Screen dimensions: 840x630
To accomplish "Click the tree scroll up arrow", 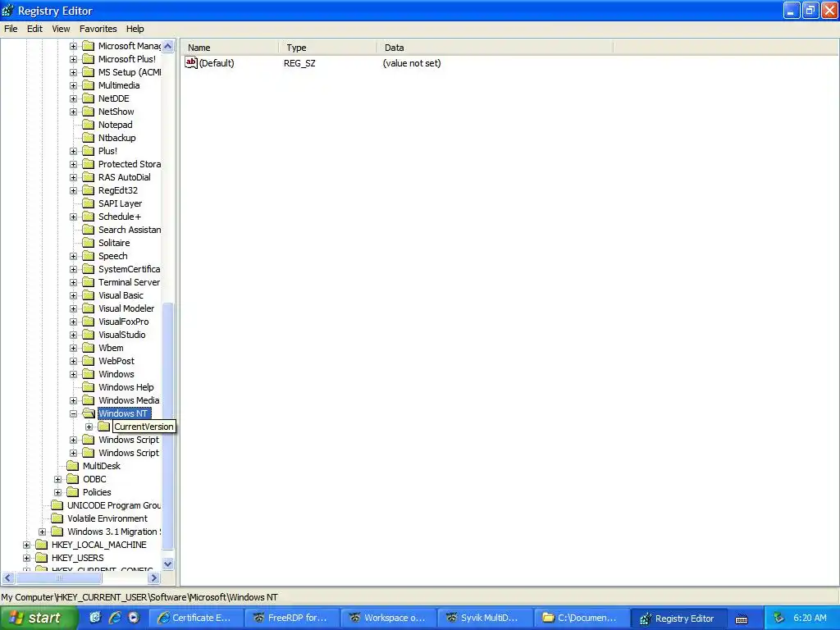I will (x=167, y=47).
